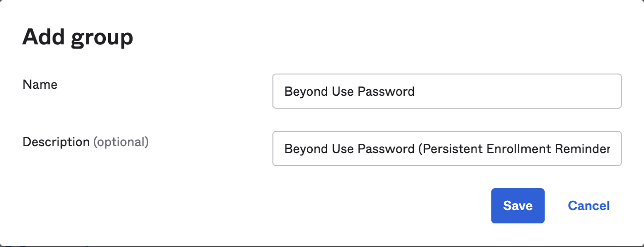The width and height of the screenshot is (644, 247).
Task: Click the "Add group" dialog heading
Action: click(x=78, y=37)
